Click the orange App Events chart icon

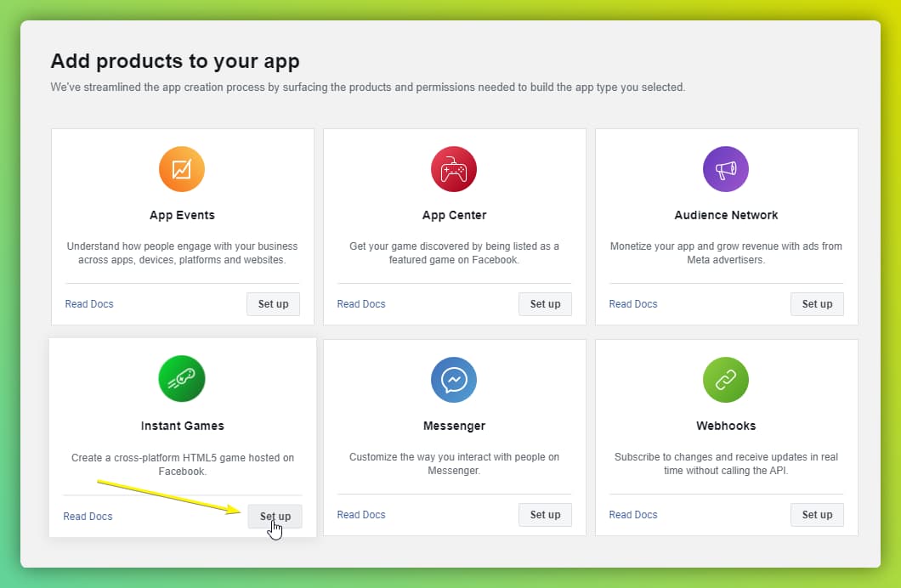[182, 169]
